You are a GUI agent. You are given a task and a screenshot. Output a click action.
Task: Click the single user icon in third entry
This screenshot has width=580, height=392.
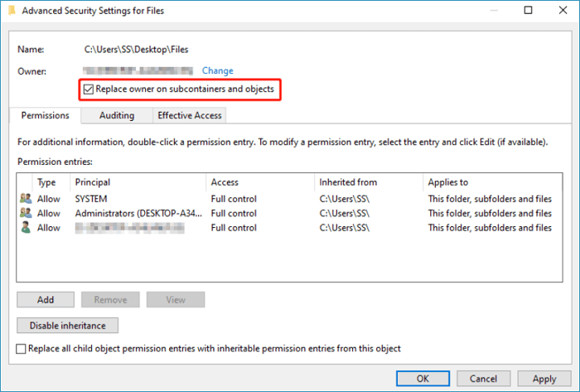click(x=26, y=227)
